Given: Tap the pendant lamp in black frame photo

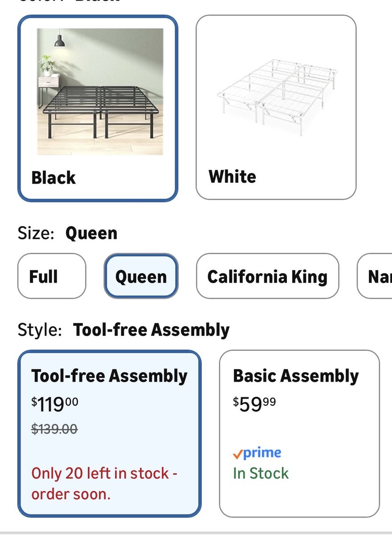Looking at the screenshot, I should pos(60,40).
